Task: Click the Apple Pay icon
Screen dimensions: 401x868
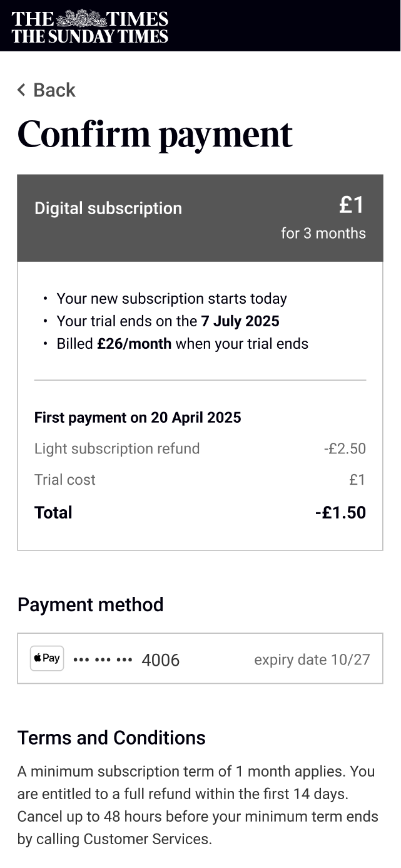Action: point(47,658)
